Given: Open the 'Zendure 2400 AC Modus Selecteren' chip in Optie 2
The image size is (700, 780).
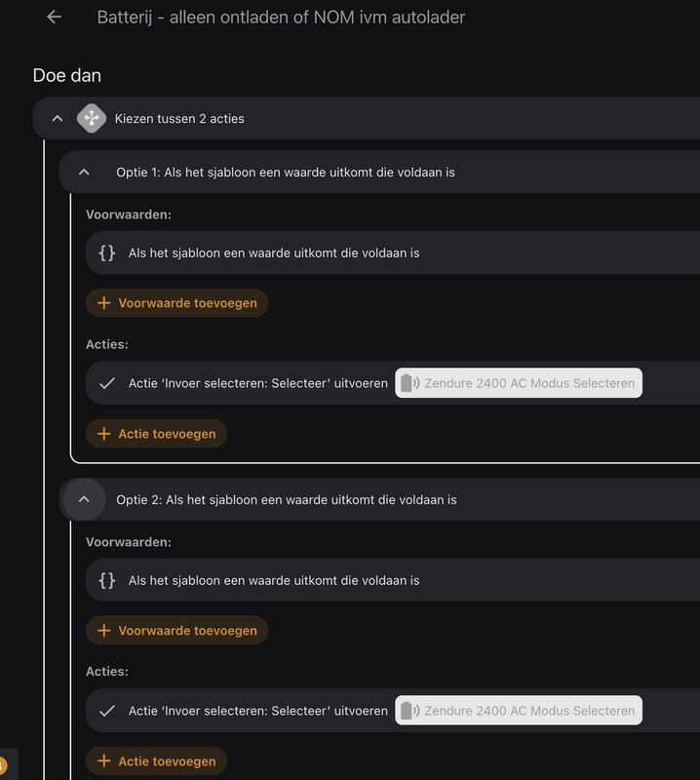Looking at the screenshot, I should pos(518,711).
